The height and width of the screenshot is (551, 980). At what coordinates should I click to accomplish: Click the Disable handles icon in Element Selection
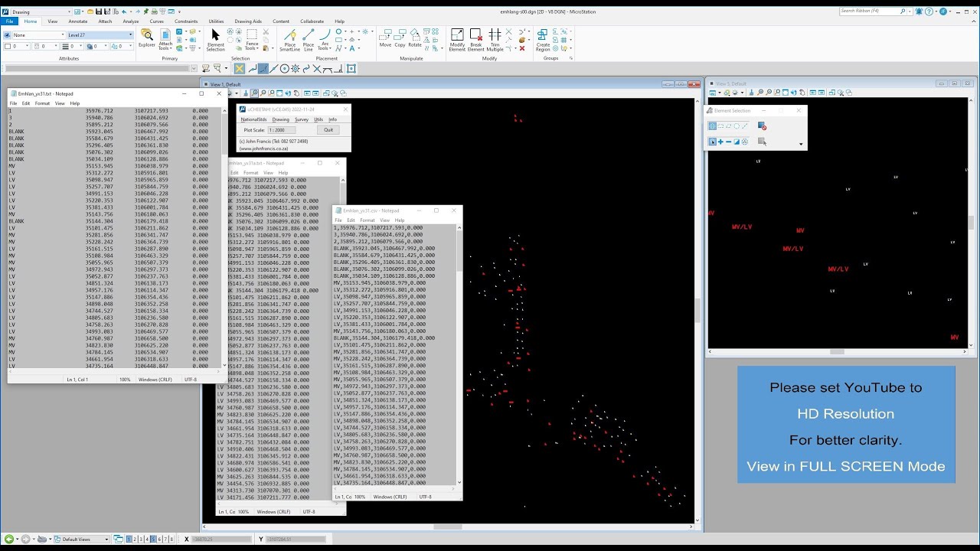(762, 126)
